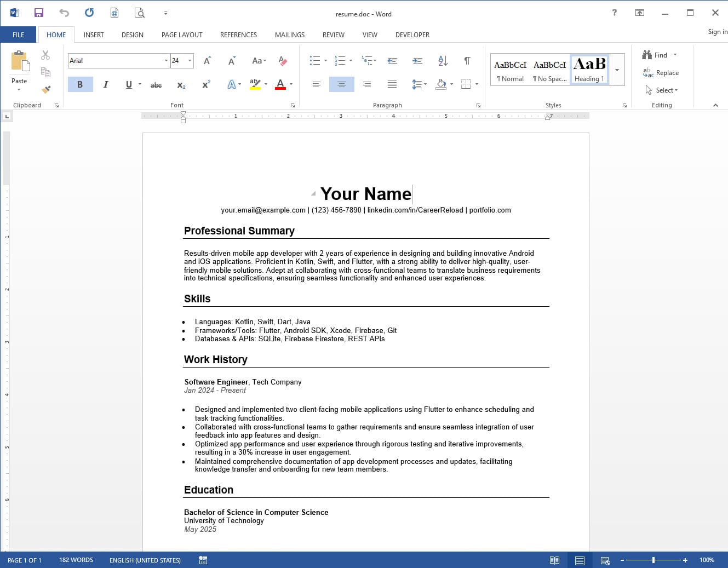Open the font size dropdown

pyautogui.click(x=190, y=60)
